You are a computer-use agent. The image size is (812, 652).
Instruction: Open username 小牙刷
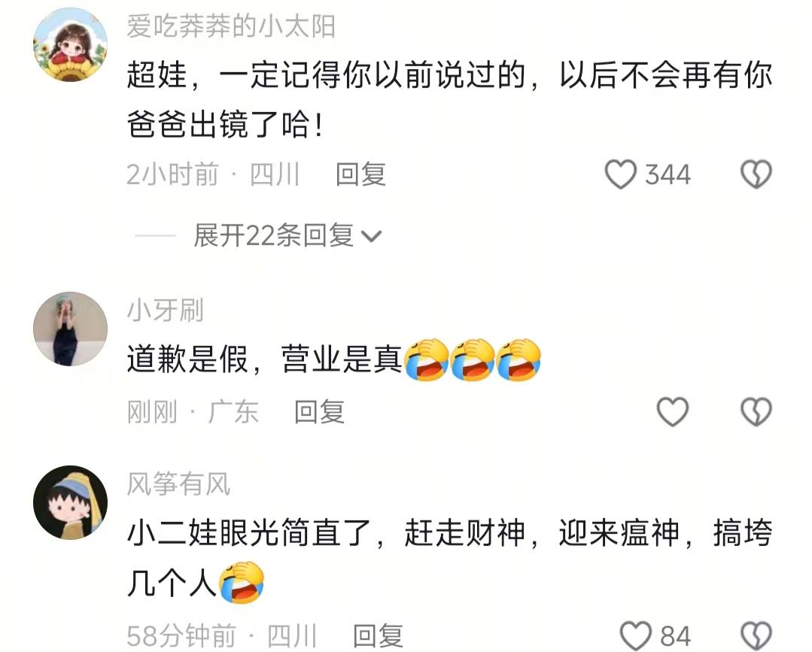[166, 311]
